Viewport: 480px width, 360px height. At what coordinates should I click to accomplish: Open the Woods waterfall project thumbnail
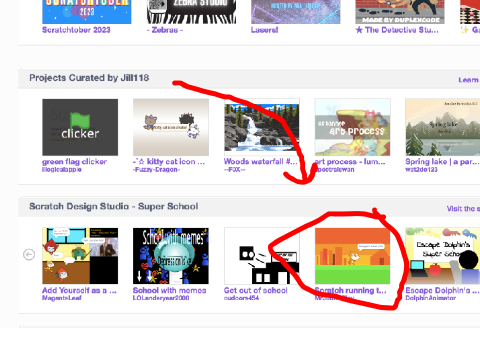(x=262, y=127)
